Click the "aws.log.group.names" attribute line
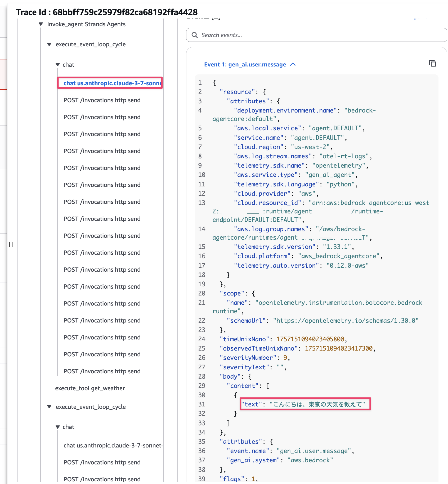 point(292,233)
